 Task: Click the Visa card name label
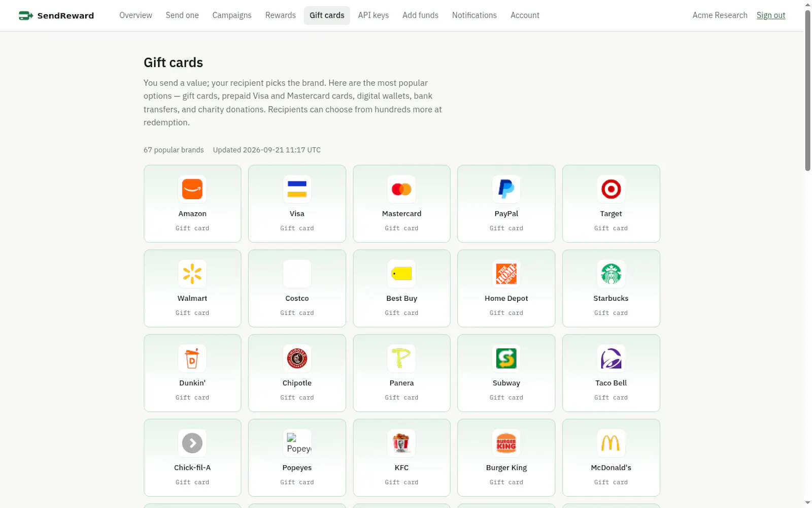coord(297,214)
